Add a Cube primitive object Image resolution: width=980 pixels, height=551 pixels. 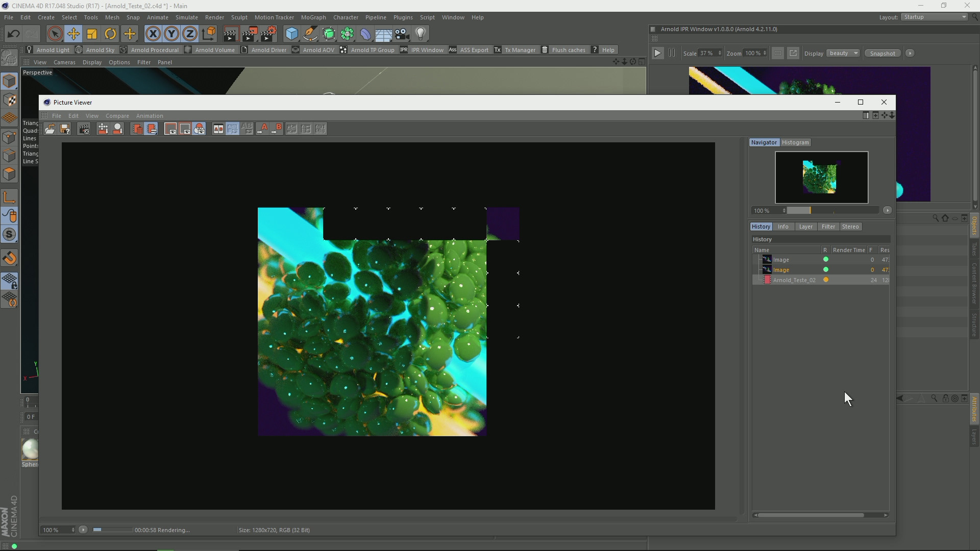point(292,34)
